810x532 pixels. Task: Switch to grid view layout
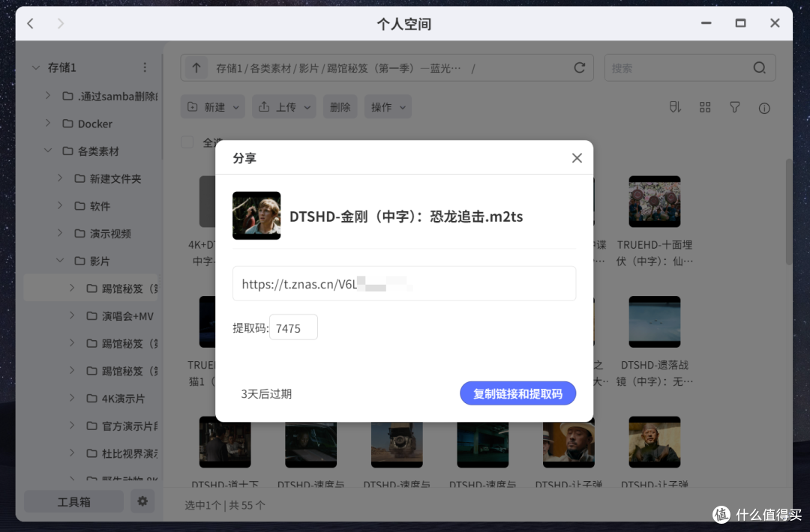click(x=705, y=107)
